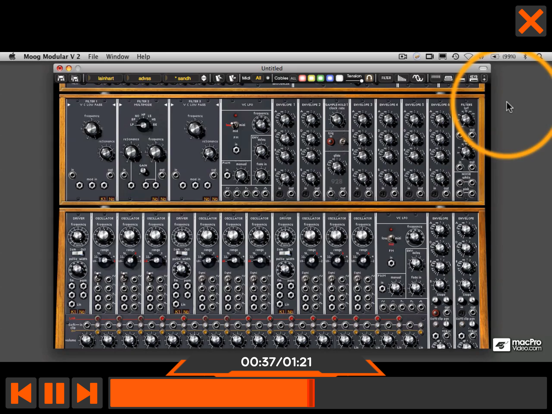The width and height of the screenshot is (552, 414).
Task: Click the envelope shape icon in toolbar
Action: (402, 78)
